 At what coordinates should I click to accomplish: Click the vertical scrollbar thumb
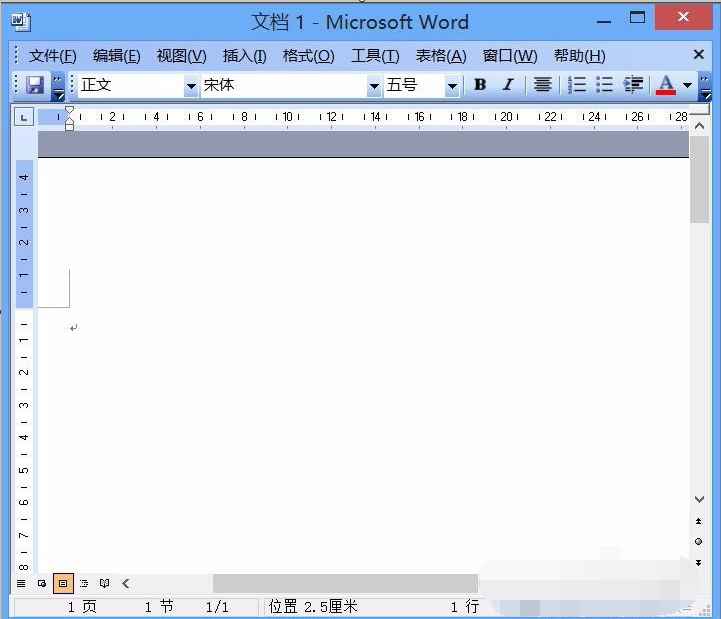(699, 179)
